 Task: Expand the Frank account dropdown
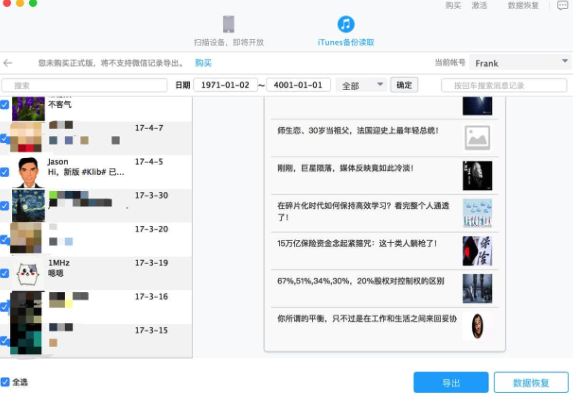click(x=520, y=63)
